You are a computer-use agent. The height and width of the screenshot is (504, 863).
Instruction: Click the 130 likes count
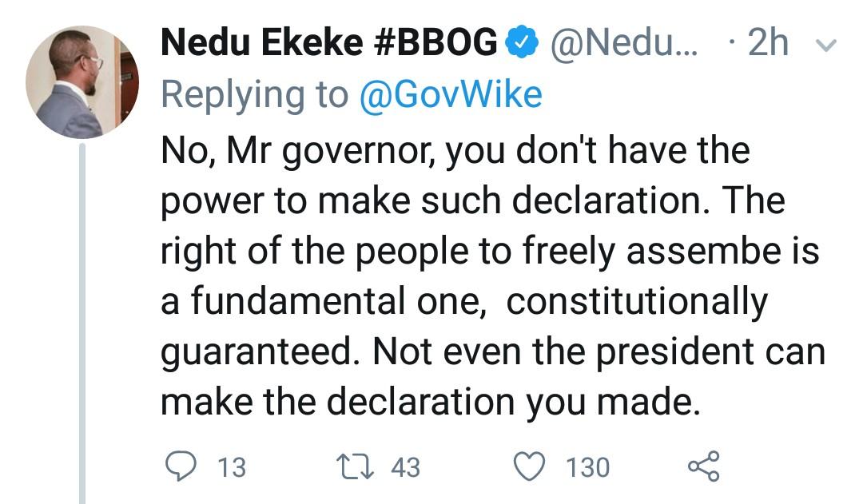click(x=587, y=466)
